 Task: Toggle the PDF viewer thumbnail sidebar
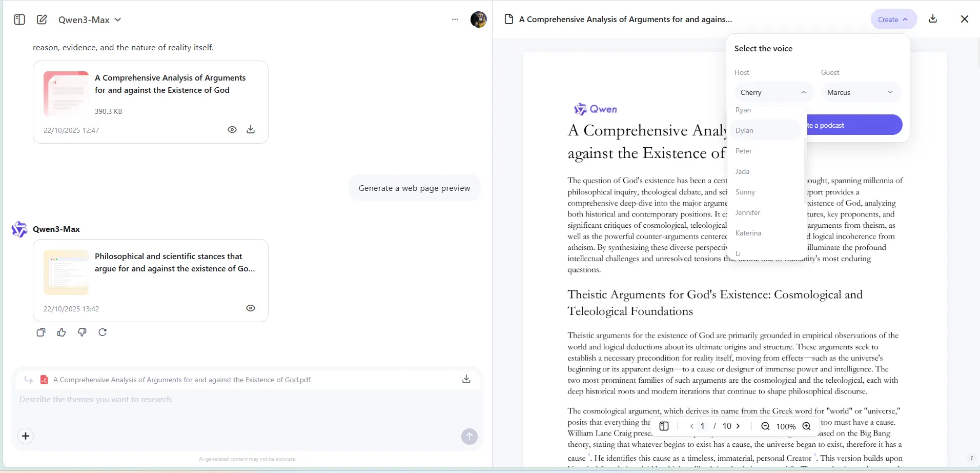[664, 426]
